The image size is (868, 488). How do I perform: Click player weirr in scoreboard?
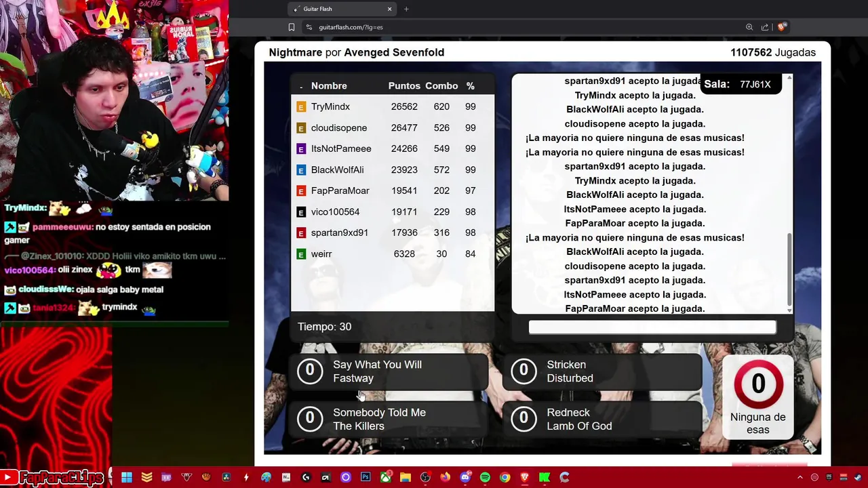pyautogui.click(x=321, y=254)
